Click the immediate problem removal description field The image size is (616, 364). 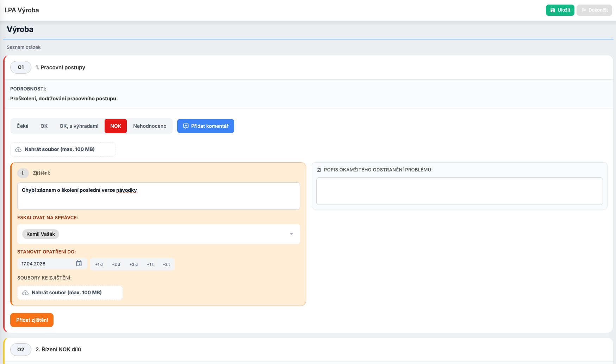[459, 191]
